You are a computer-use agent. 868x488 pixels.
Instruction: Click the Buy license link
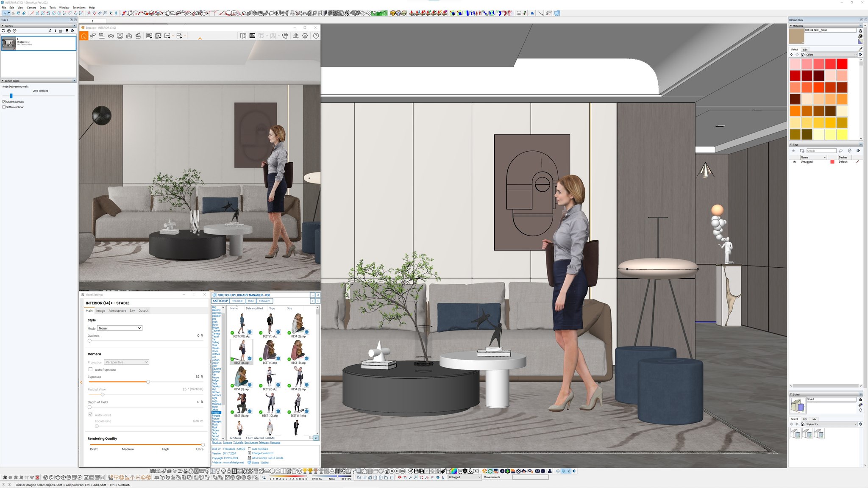click(x=251, y=443)
